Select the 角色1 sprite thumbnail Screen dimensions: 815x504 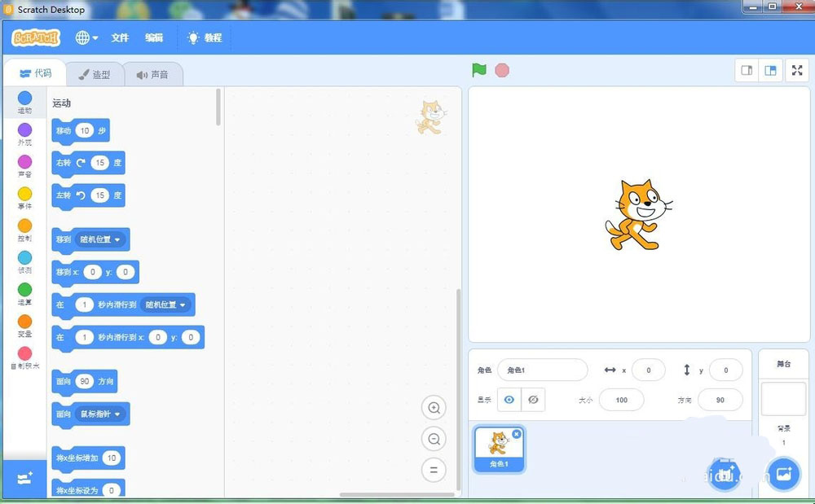[x=498, y=447]
